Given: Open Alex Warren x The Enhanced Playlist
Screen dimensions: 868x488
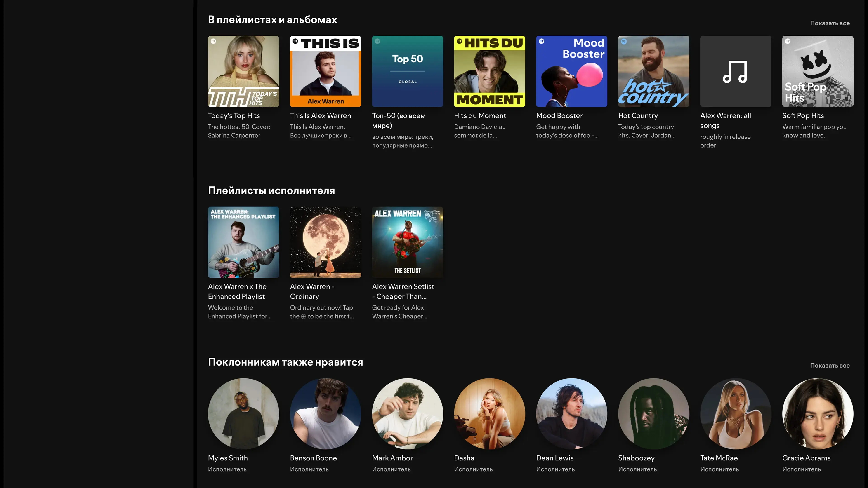Looking at the screenshot, I should coord(243,242).
